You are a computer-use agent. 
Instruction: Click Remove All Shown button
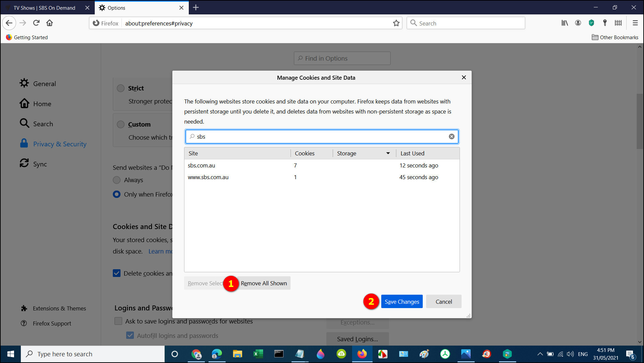tap(264, 283)
